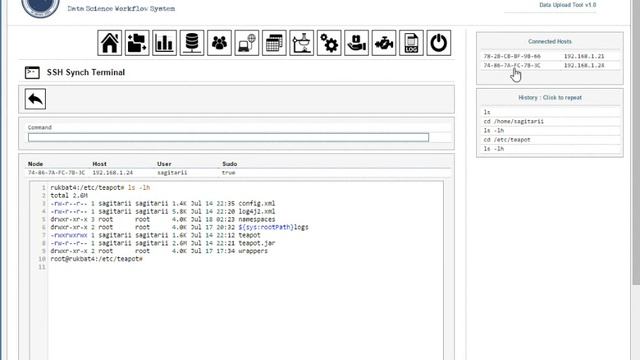Open the remote laptop network icon

pyautogui.click(x=247, y=43)
